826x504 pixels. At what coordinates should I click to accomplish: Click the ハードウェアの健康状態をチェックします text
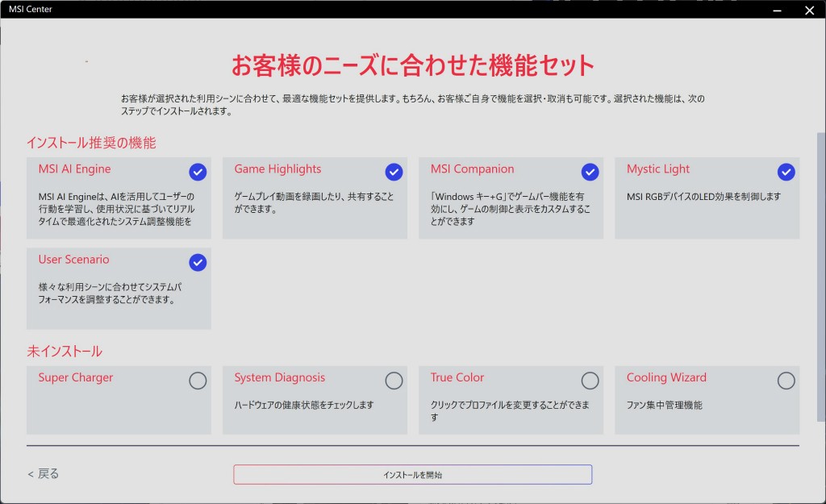[x=304, y=405]
